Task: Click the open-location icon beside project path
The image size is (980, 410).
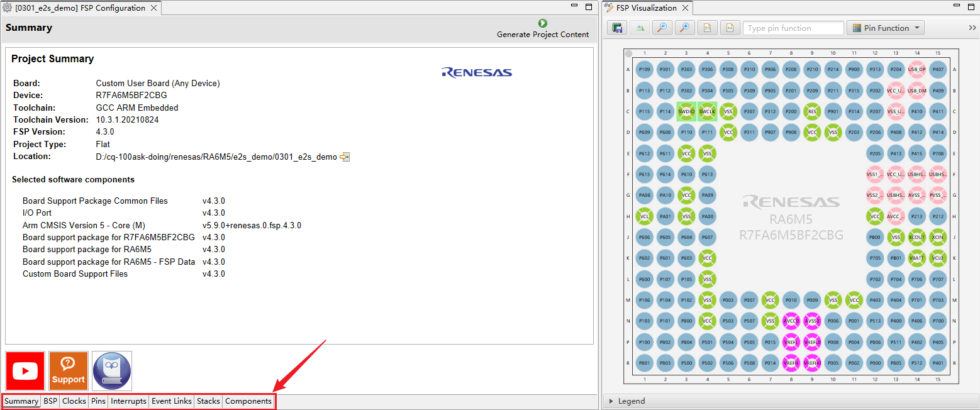Action: coord(344,157)
